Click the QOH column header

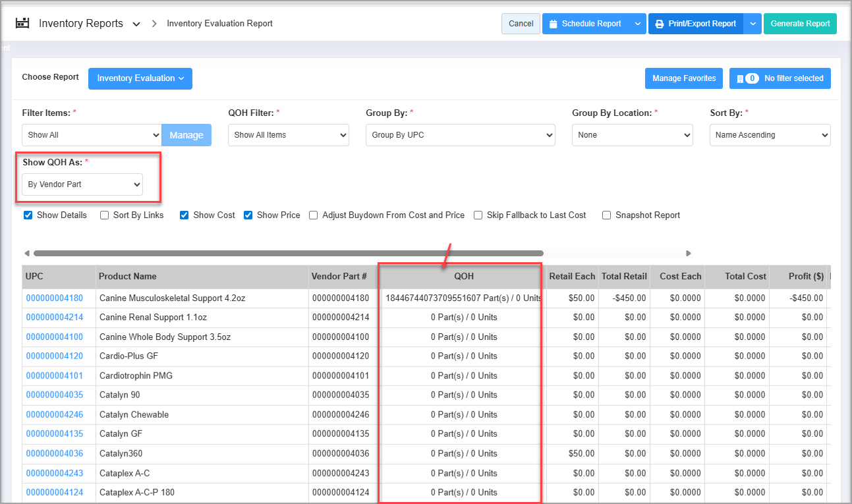click(x=463, y=276)
